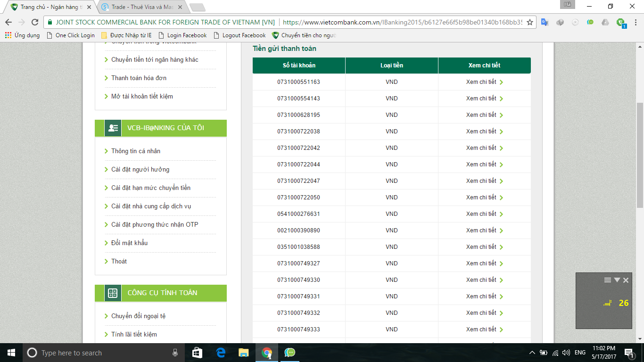The height and width of the screenshot is (362, 644).
Task: Open Tính lãi tiết kiệm calculator
Action: 134,335
